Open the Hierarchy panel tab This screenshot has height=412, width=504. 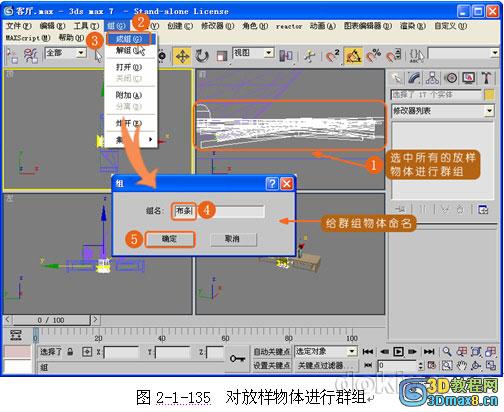[x=432, y=78]
